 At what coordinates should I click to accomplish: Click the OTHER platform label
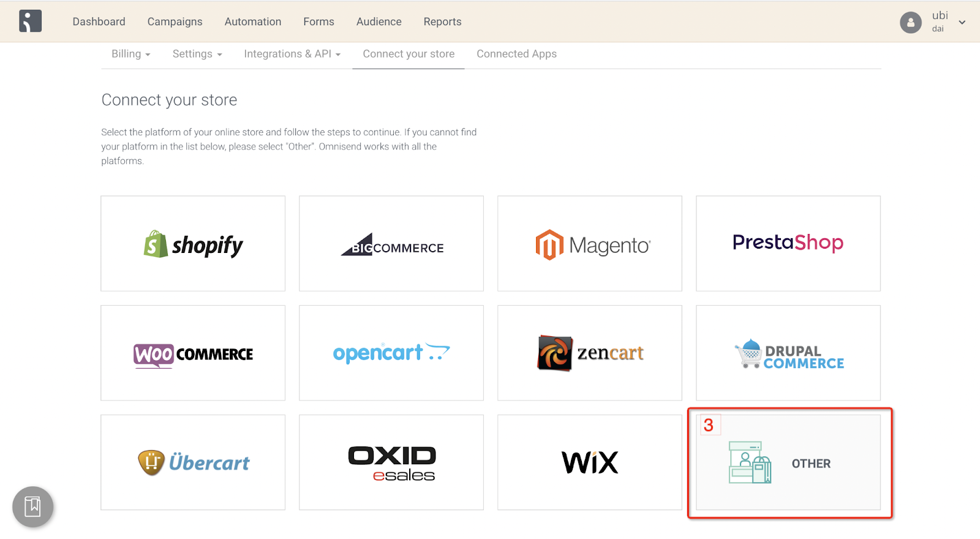point(811,464)
